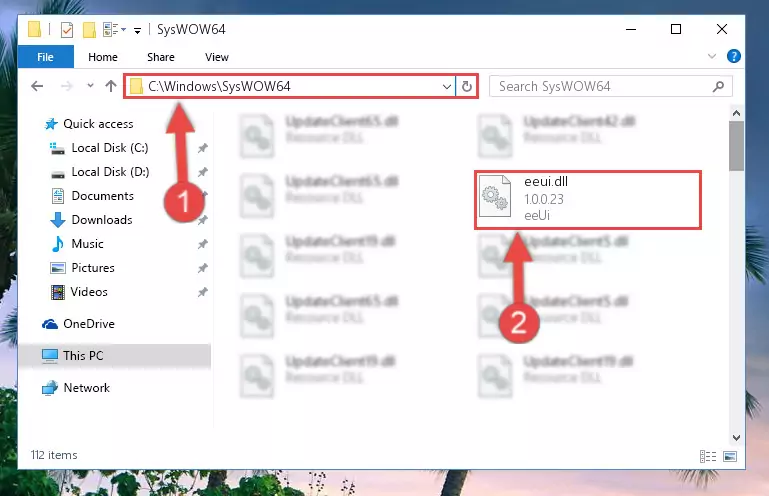
Task: Click the scroll up arrow of file list
Action: pos(736,113)
